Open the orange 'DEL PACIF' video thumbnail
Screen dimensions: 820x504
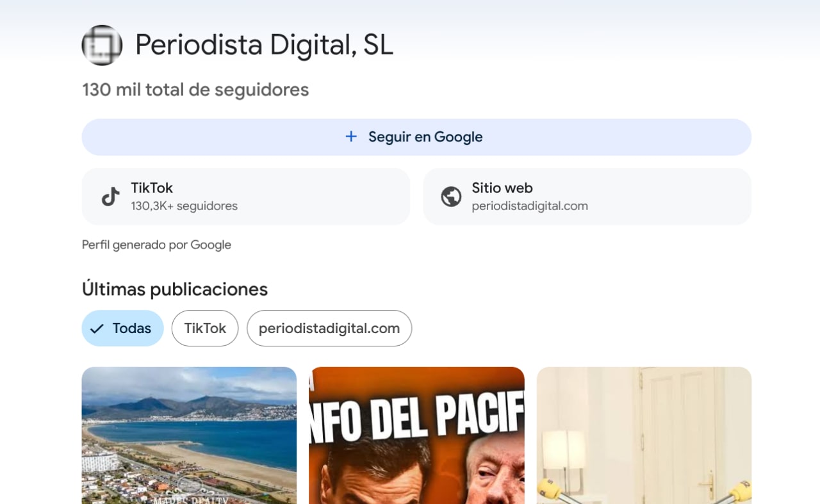pos(416,435)
